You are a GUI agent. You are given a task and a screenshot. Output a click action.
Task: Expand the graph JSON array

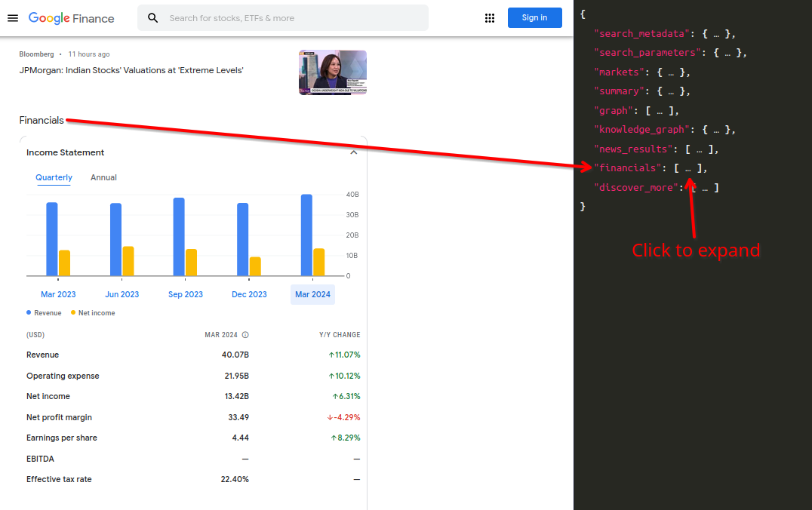pos(660,111)
